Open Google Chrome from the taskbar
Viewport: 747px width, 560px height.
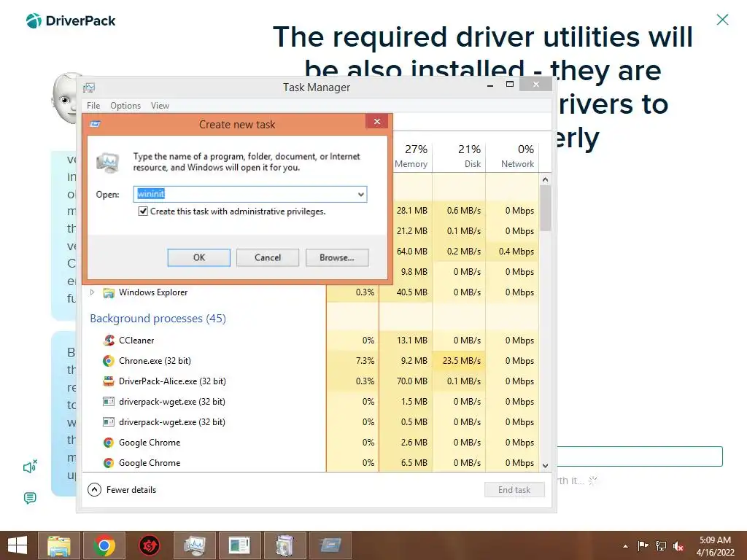click(104, 545)
